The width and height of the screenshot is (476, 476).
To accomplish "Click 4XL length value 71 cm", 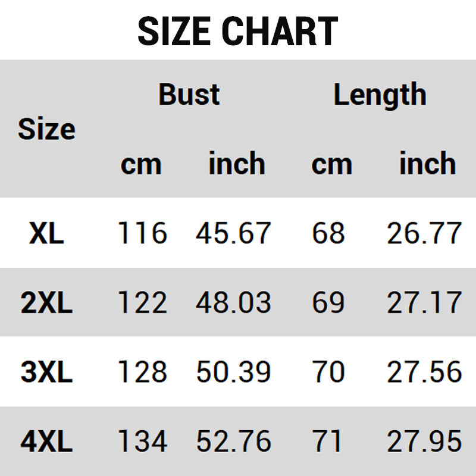I will 328,441.
